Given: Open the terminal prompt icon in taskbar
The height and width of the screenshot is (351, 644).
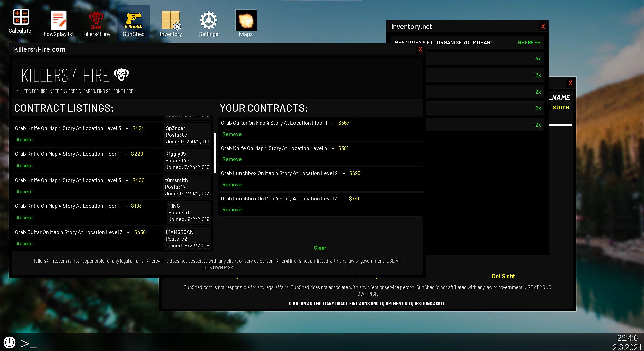Looking at the screenshot, I should (x=29, y=344).
